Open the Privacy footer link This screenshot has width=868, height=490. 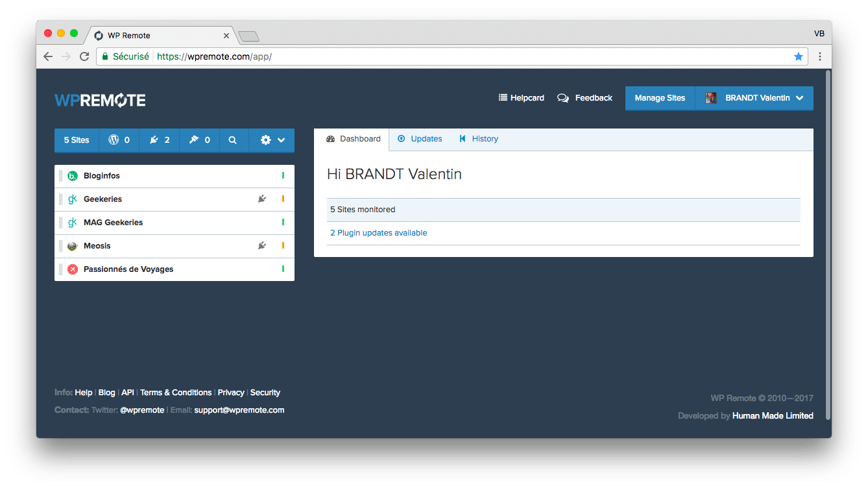(x=231, y=393)
